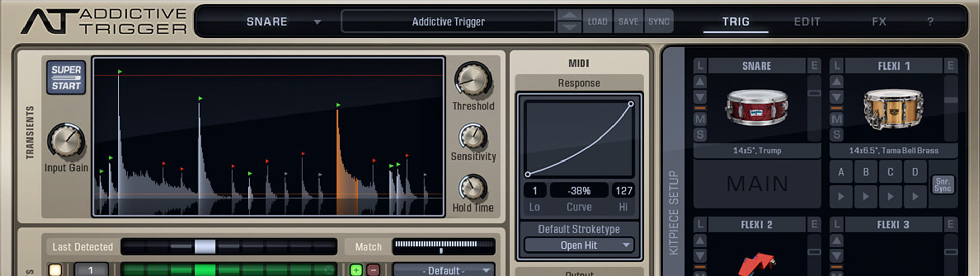Viewport: 980px width, 276px height.
Task: Switch to the FX tab
Action: coord(879,21)
